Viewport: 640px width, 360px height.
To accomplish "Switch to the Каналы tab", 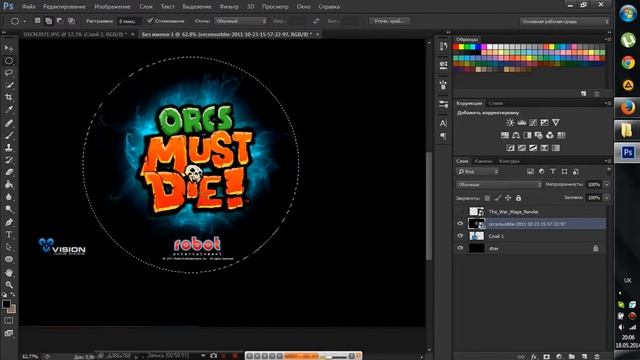I will [x=483, y=161].
